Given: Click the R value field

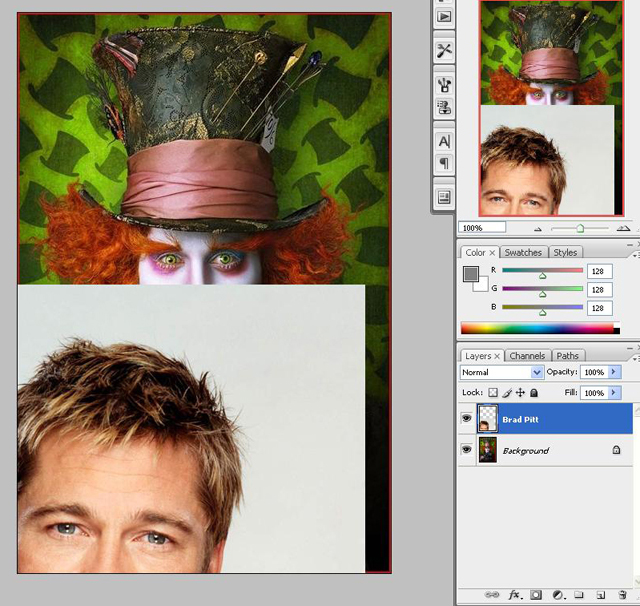Looking at the screenshot, I should (600, 271).
